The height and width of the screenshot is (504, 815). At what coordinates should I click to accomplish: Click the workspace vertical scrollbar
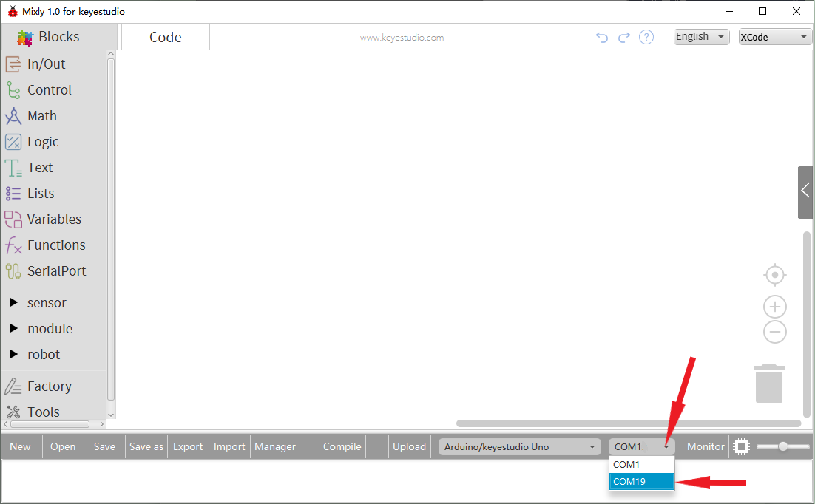tap(807, 324)
